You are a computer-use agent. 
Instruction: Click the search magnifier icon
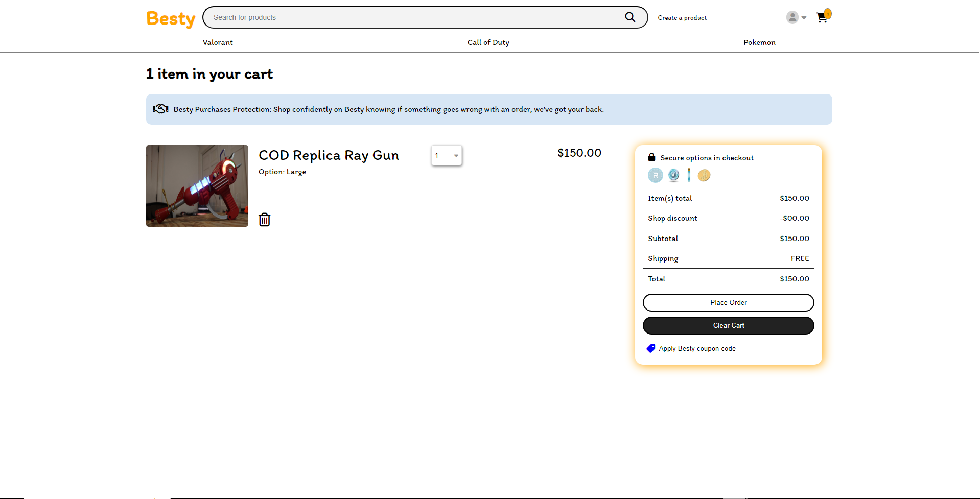pyautogui.click(x=630, y=17)
